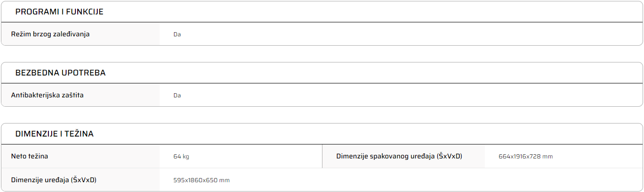644x192 pixels.
Task: Click the 595 width in device dimensions
Action: coord(179,180)
